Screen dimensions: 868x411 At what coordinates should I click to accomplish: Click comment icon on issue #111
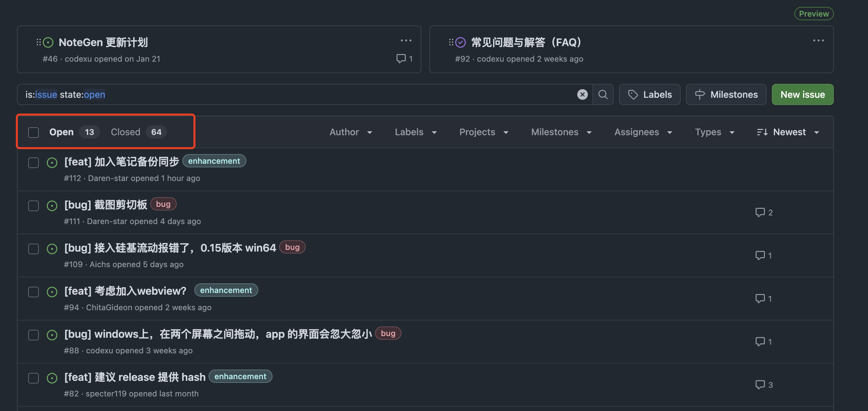pos(760,212)
